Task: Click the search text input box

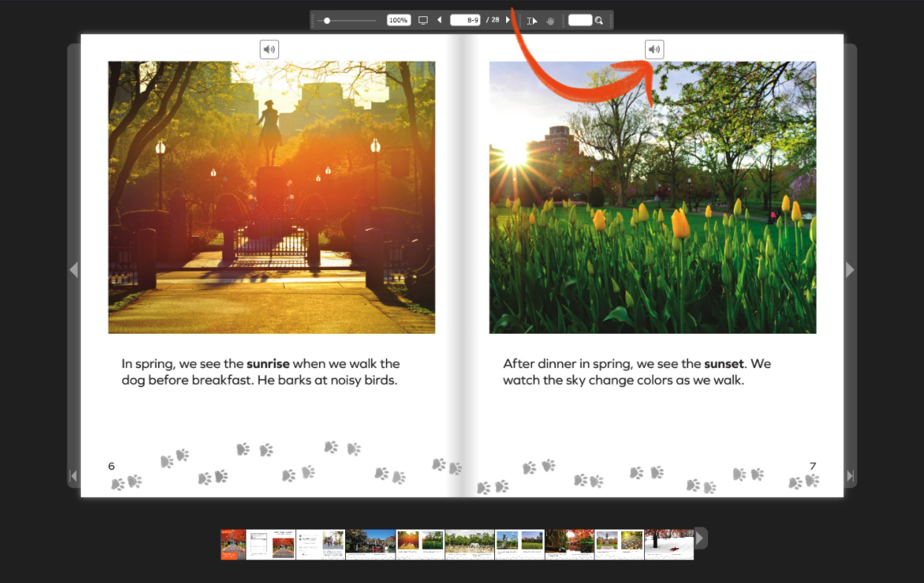Action: [580, 21]
